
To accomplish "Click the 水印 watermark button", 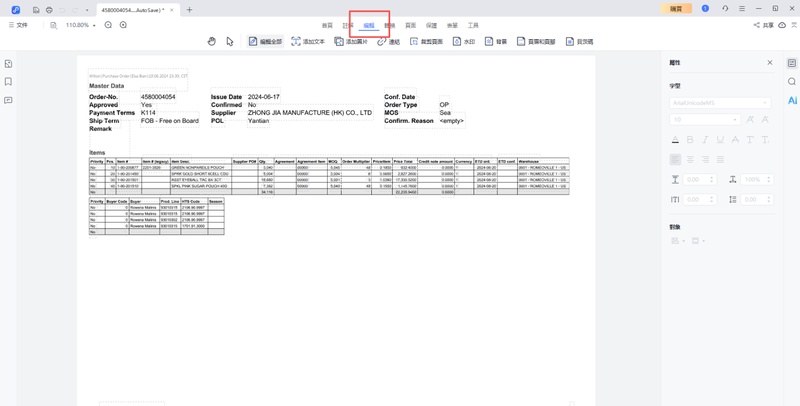I will (x=464, y=42).
